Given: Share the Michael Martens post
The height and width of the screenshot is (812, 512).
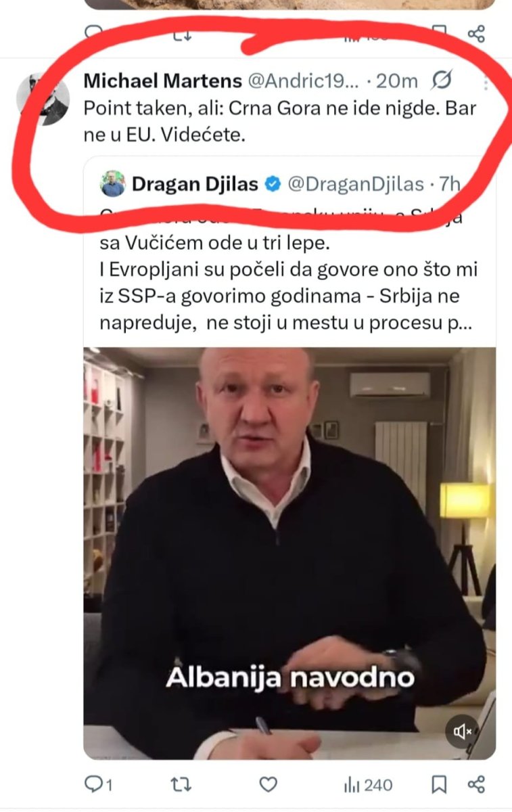Looking at the screenshot, I should point(477,785).
